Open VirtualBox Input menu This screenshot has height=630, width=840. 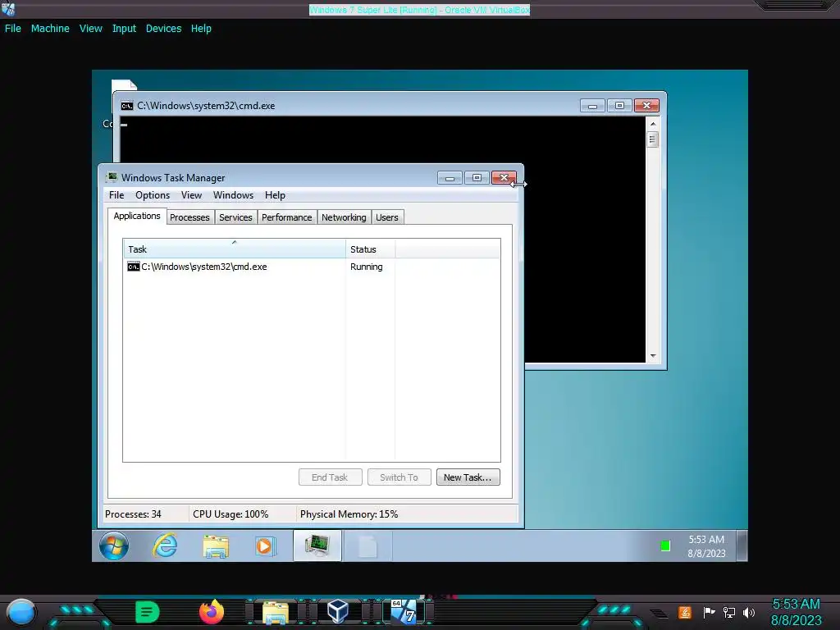coord(125,29)
